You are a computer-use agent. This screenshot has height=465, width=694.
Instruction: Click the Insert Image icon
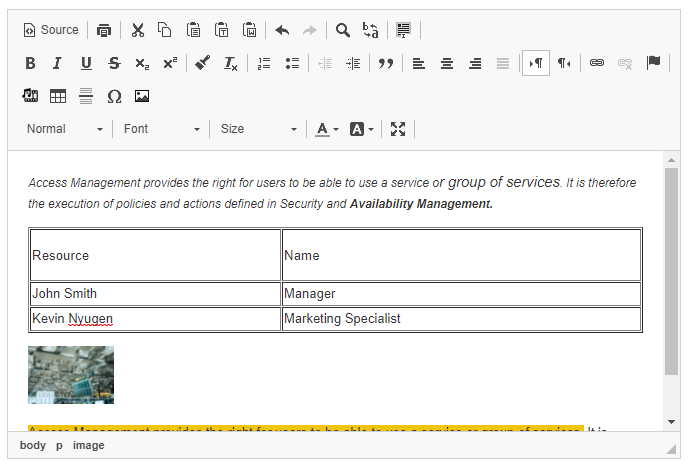(x=142, y=96)
